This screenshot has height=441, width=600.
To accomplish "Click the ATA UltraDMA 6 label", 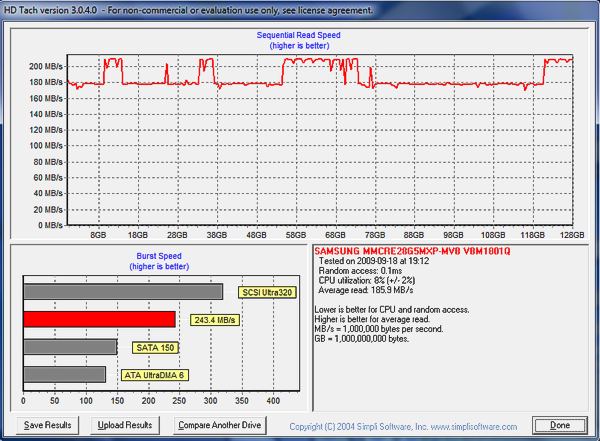I will pos(155,375).
